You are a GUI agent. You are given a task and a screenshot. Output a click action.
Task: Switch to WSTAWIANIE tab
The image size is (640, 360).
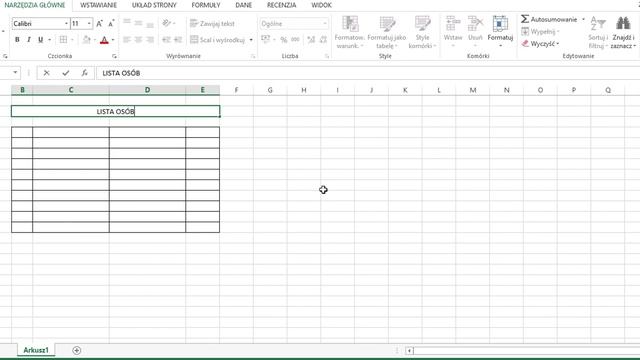[98, 5]
